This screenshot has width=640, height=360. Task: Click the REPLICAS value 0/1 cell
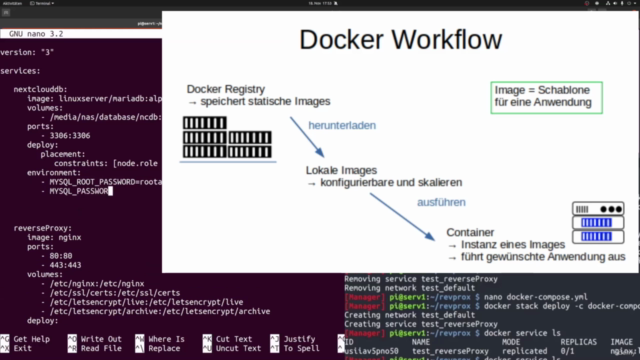[567, 351]
